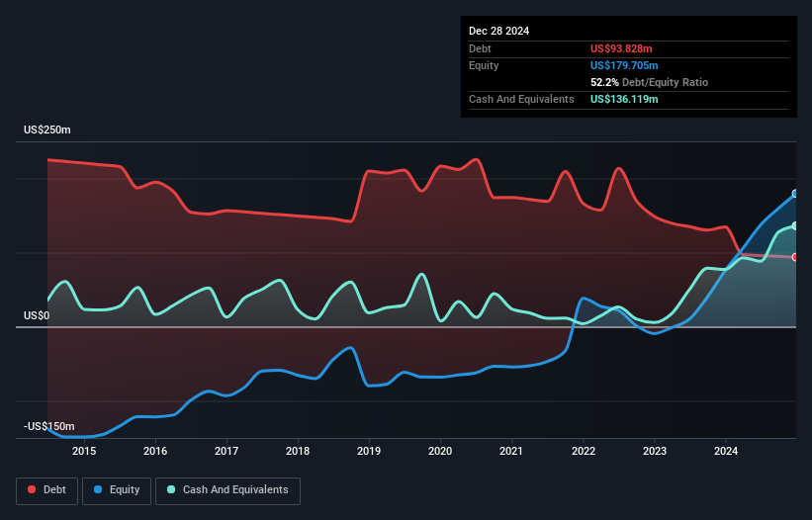Image resolution: width=812 pixels, height=520 pixels.
Task: Click the -US$150m y-axis label
Action: [x=49, y=426]
